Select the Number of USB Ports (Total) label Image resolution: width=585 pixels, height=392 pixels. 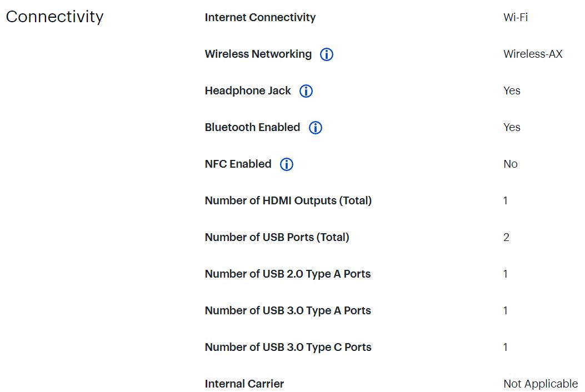[x=277, y=237]
